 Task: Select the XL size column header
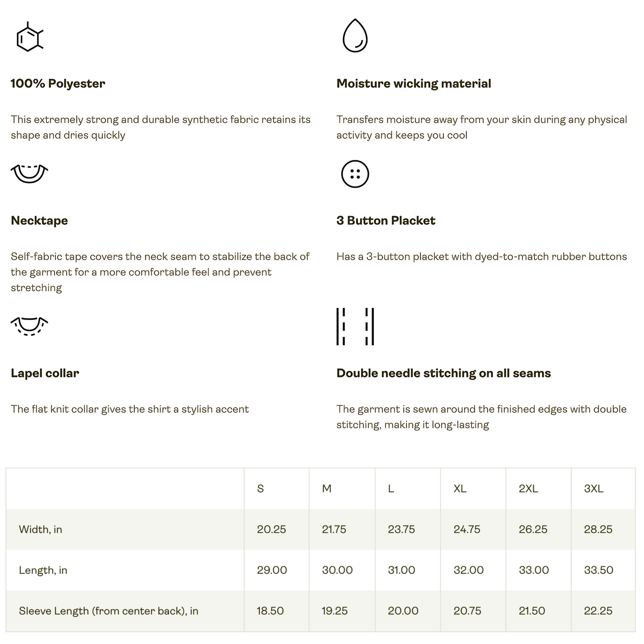coord(460,489)
